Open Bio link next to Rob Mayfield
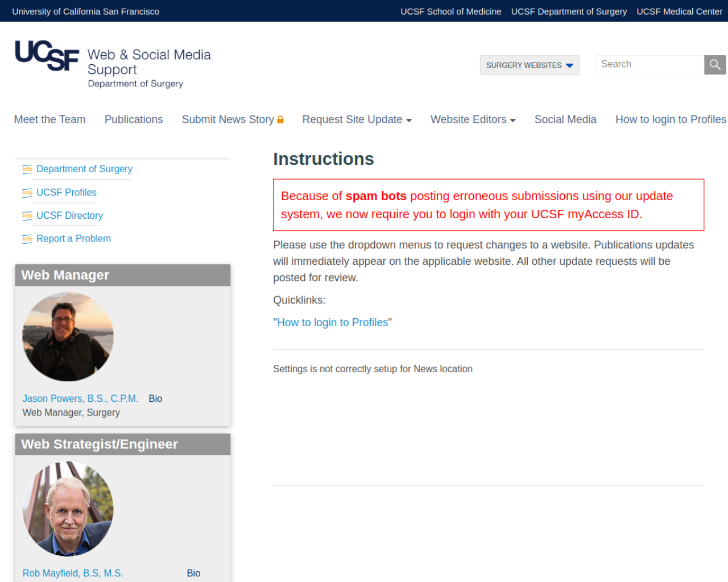728x582 pixels. [x=193, y=573]
